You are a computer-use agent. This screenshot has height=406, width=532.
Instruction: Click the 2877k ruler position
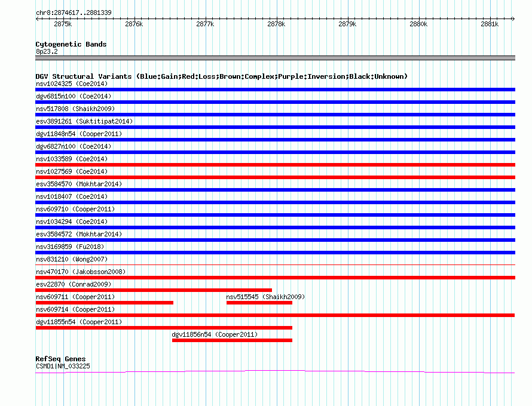tap(205, 24)
